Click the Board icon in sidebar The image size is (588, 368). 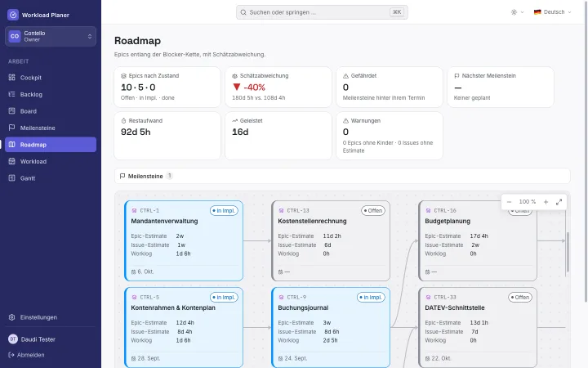(x=12, y=110)
